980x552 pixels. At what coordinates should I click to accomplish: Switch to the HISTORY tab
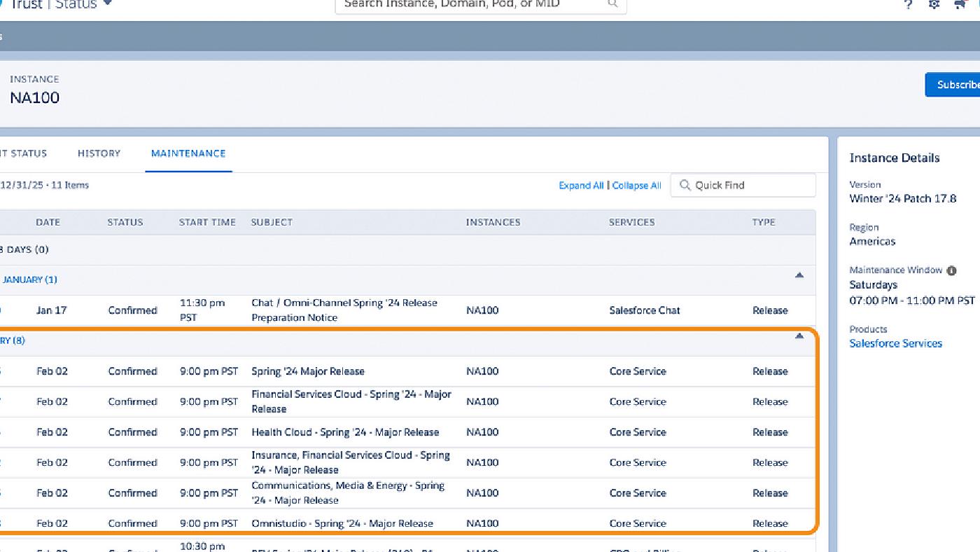[98, 153]
